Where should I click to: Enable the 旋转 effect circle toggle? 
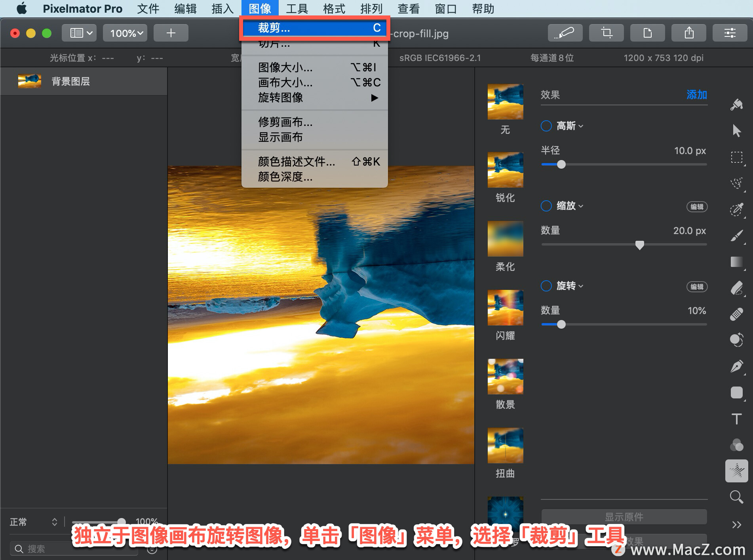(x=546, y=286)
